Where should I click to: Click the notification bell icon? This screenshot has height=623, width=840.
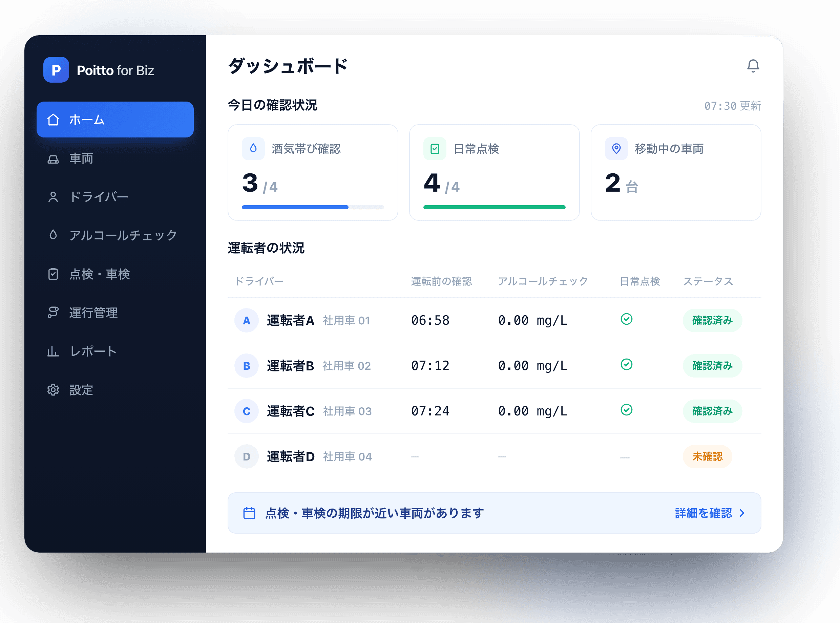pos(753,66)
